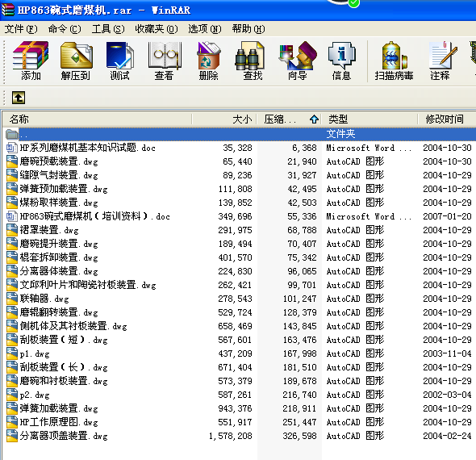Click the parent folder icon

[x=12, y=134]
